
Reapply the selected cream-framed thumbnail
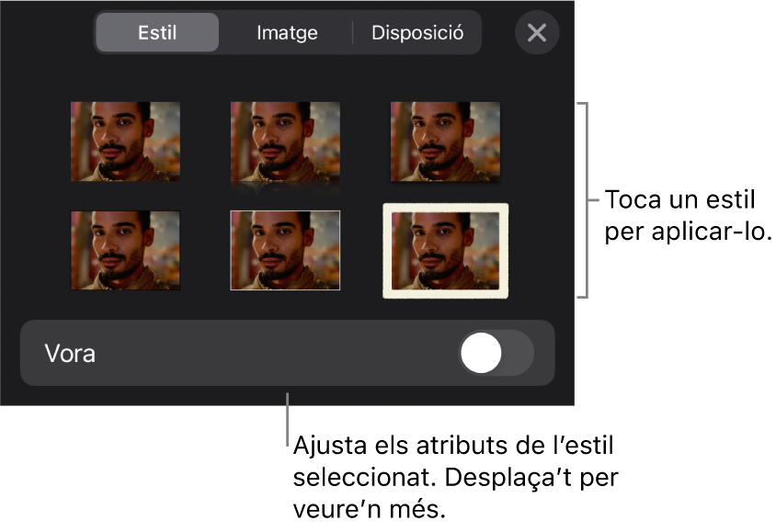(x=445, y=250)
